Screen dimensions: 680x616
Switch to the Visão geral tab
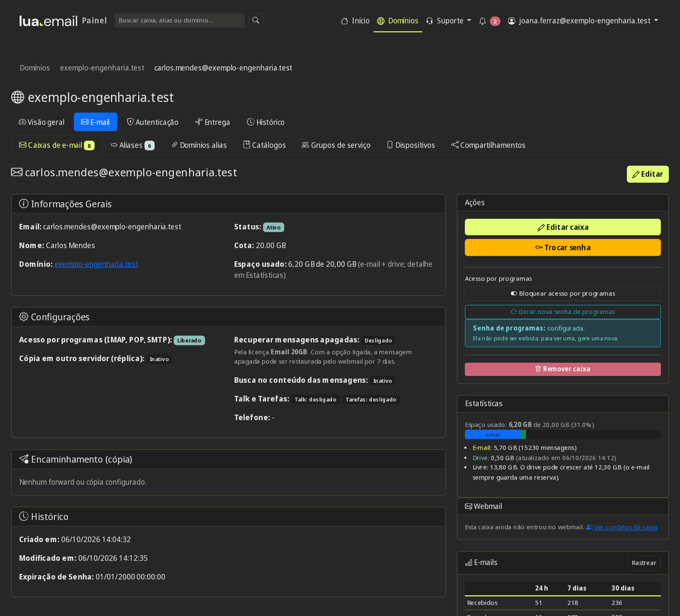(x=42, y=122)
